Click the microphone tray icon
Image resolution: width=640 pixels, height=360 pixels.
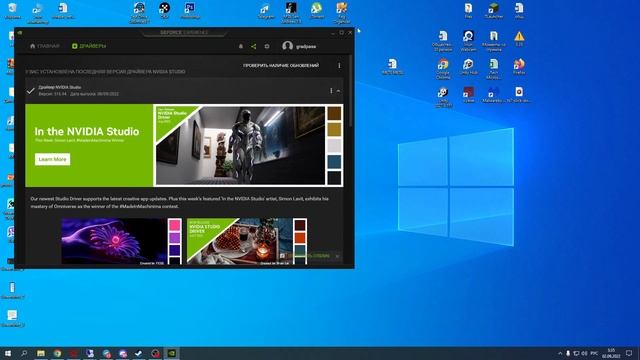[x=568, y=353]
